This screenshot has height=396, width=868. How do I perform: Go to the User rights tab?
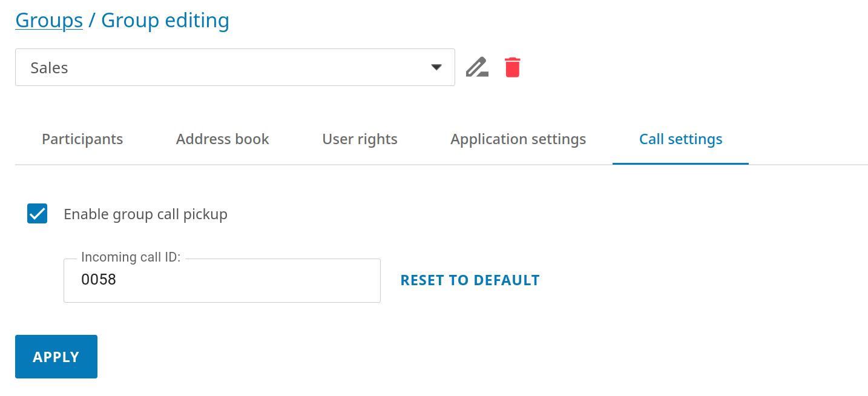point(360,139)
